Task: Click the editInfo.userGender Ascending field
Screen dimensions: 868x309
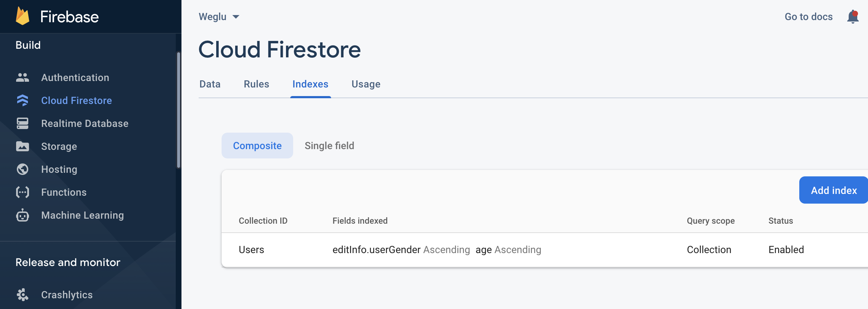Action: coord(401,250)
